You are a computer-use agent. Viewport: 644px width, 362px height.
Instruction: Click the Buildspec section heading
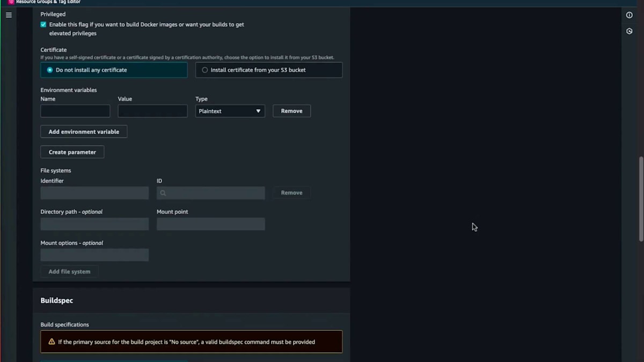[x=57, y=300]
